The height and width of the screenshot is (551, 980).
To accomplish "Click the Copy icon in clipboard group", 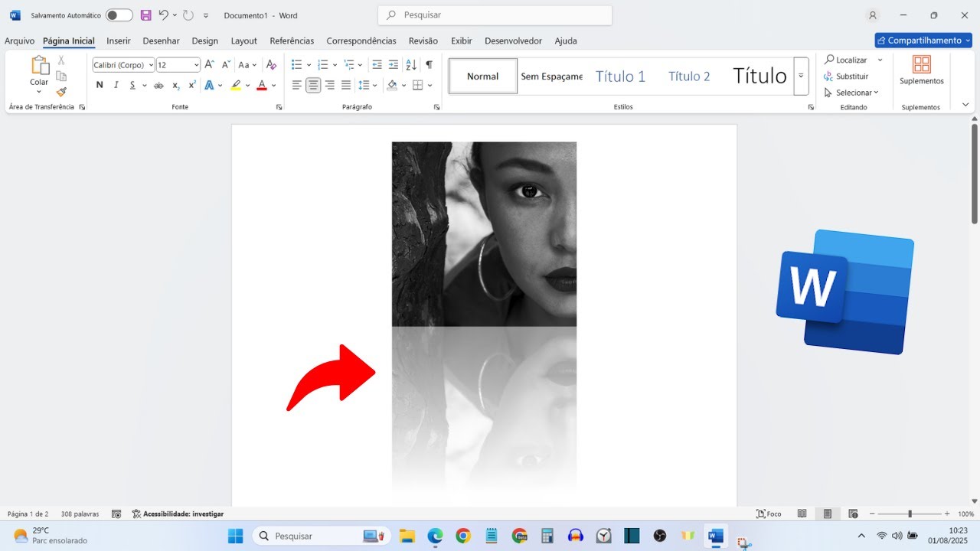I will [x=61, y=76].
